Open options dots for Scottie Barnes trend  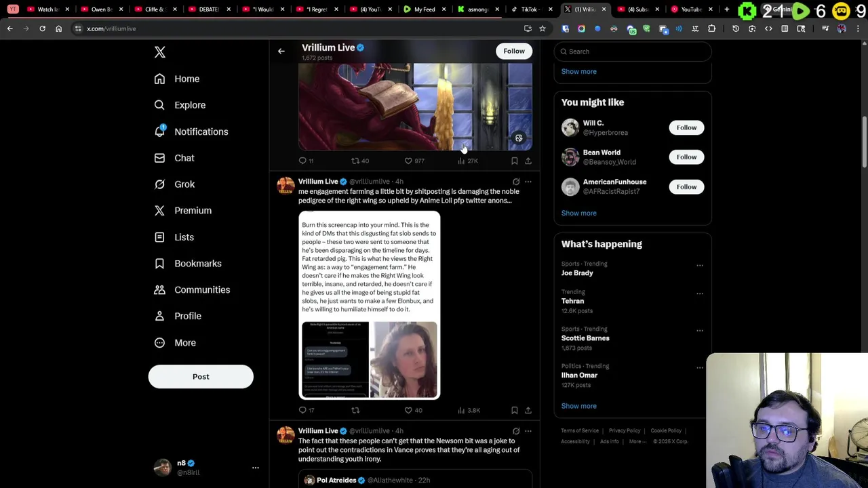[x=700, y=331]
